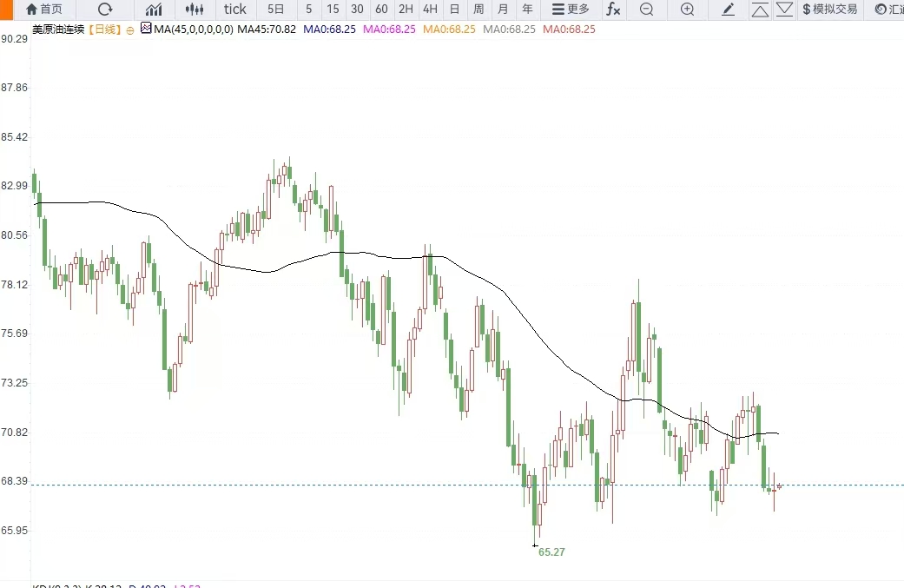Click the MA indicator settings icon
The width and height of the screenshot is (904, 588).
pos(146,28)
